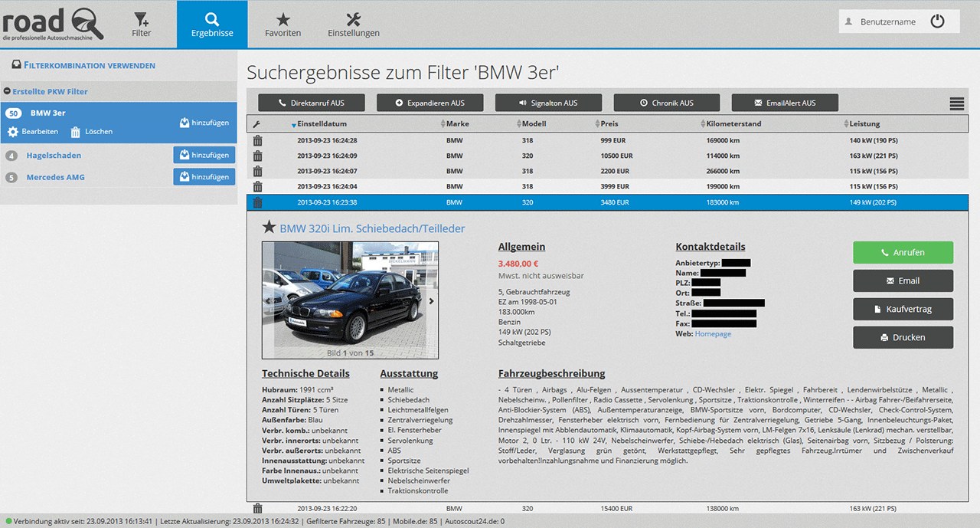Mark the BMW 320i as favorite star
The width and height of the screenshot is (980, 528).
[269, 227]
